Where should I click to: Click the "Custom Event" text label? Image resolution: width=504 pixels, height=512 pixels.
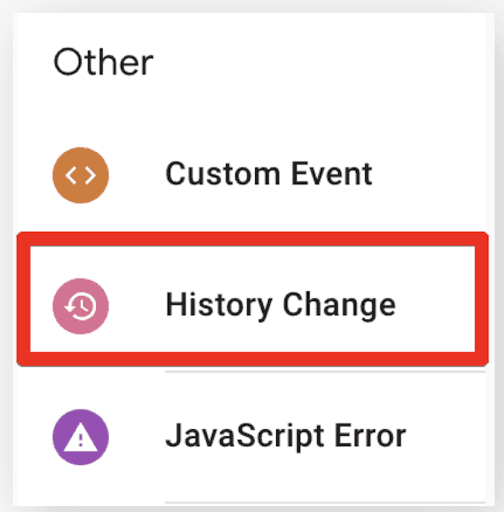[269, 174]
